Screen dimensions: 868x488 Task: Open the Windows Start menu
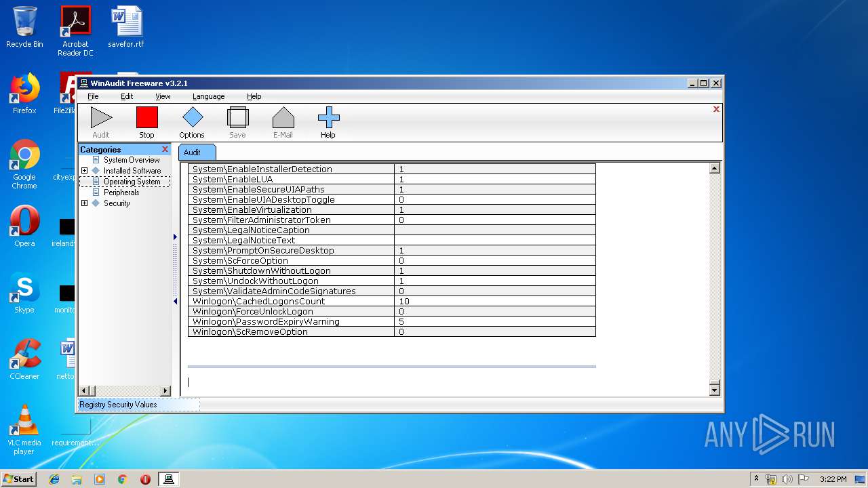pos(18,479)
